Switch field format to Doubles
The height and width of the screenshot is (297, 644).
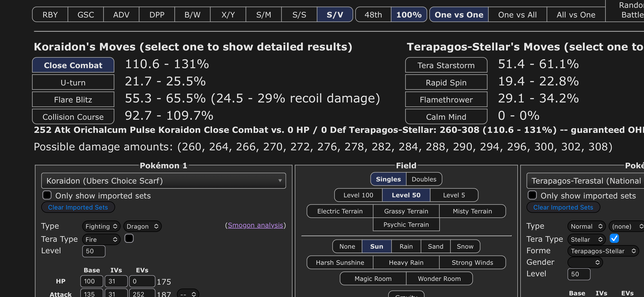[424, 179]
